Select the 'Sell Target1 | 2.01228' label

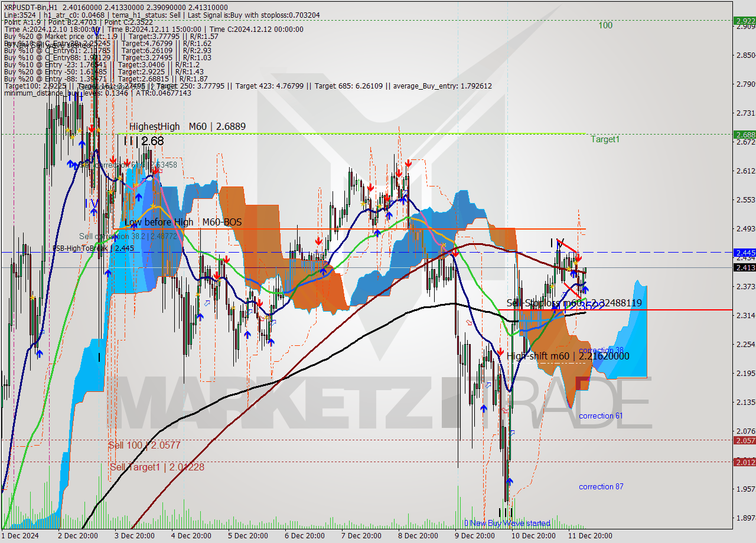click(157, 467)
